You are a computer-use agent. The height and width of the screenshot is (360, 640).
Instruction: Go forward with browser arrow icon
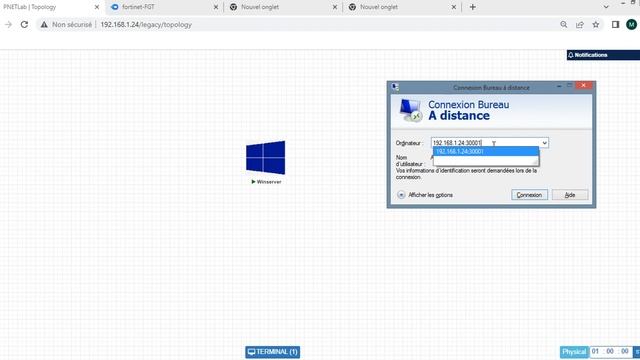pyautogui.click(x=8, y=24)
